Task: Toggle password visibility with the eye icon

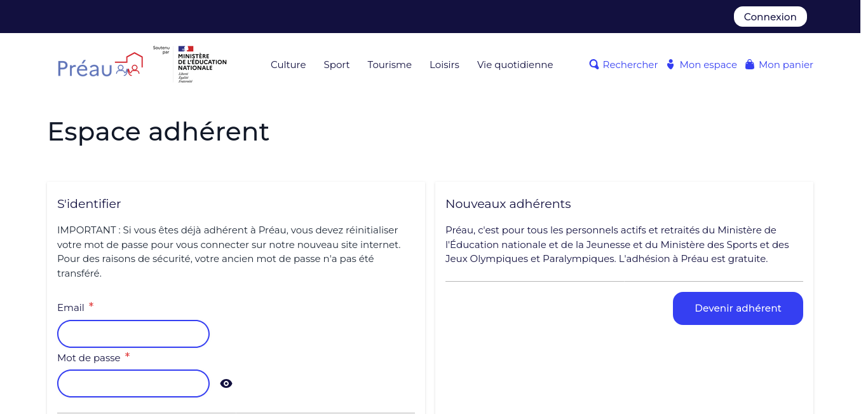Action: 226,383
